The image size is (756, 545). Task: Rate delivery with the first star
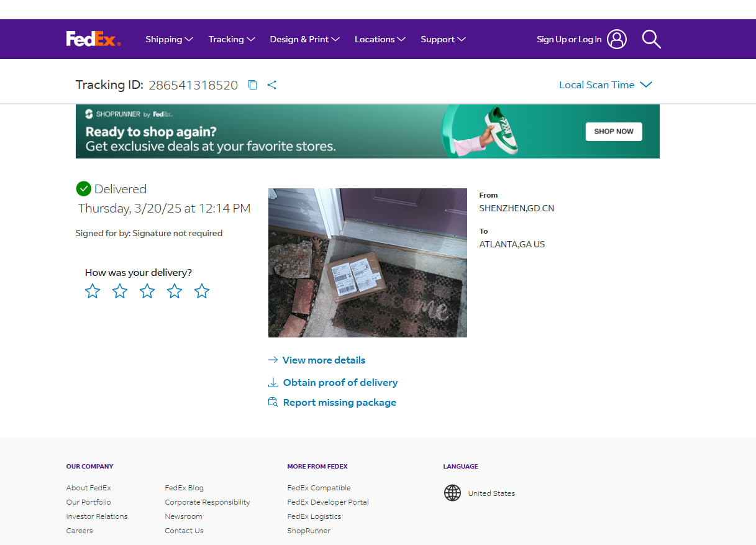click(x=93, y=291)
